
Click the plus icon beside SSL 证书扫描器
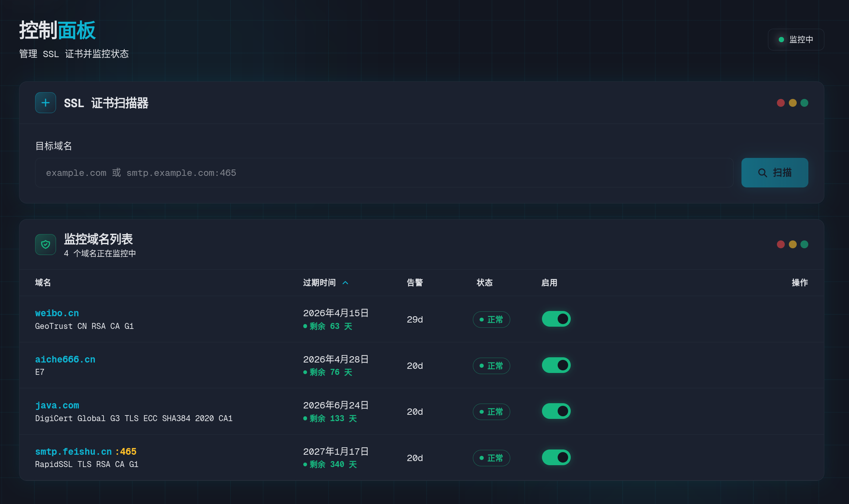pos(46,103)
